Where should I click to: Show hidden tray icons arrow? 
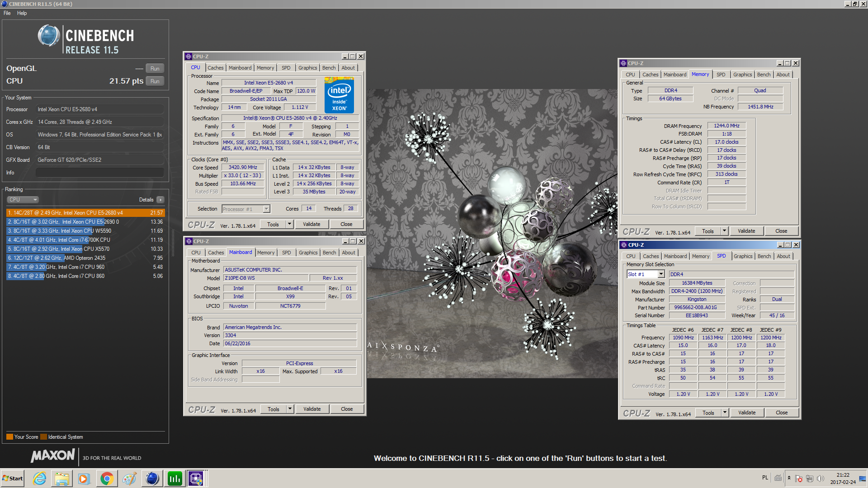[x=789, y=478]
